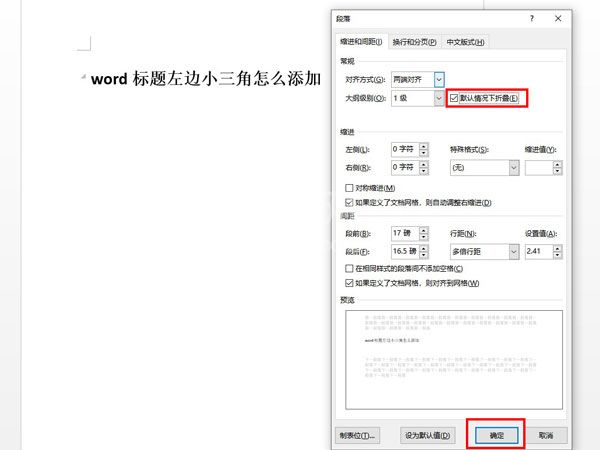Click the paragraph preview box
600x450 pixels.
[x=454, y=360]
